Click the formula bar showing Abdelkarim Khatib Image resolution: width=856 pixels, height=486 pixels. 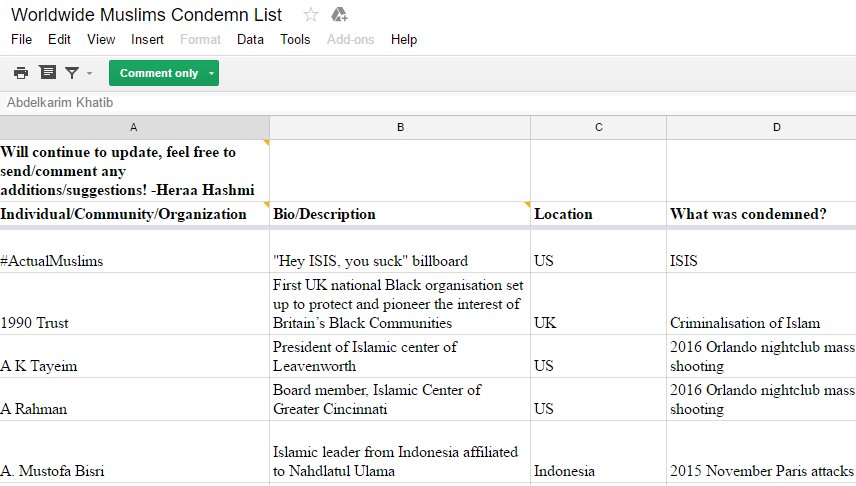coord(428,102)
